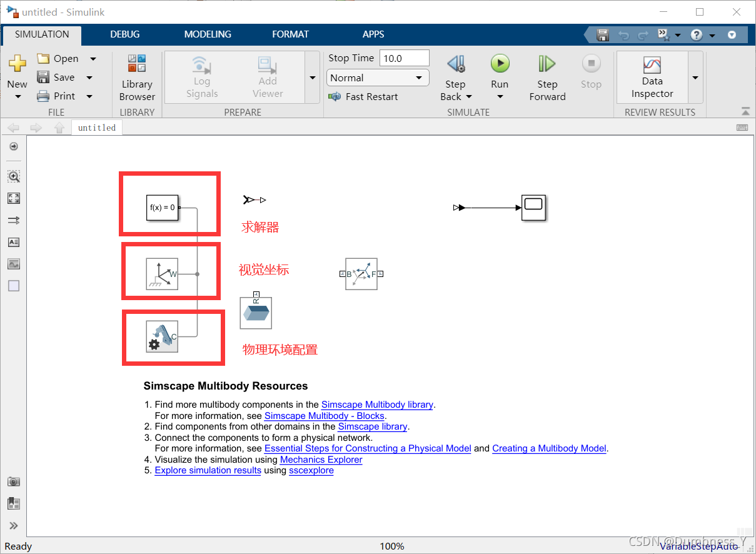The height and width of the screenshot is (554, 756).
Task: Click the Open folder button
Action: [58, 58]
